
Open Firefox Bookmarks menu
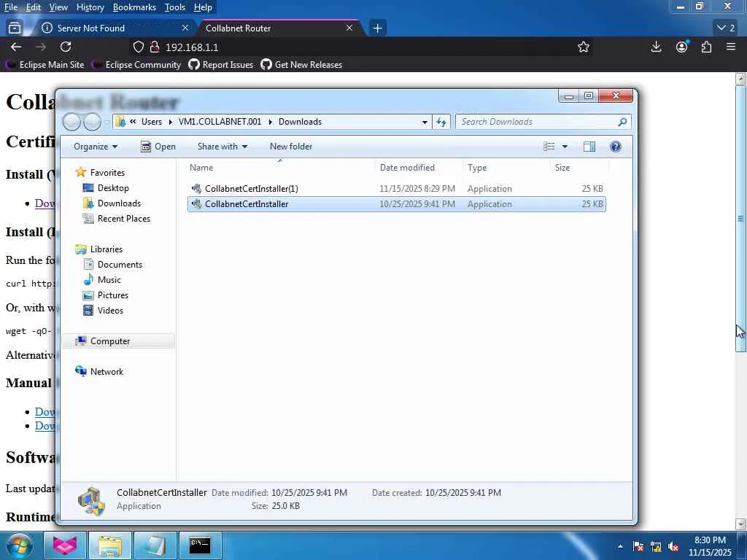[134, 7]
